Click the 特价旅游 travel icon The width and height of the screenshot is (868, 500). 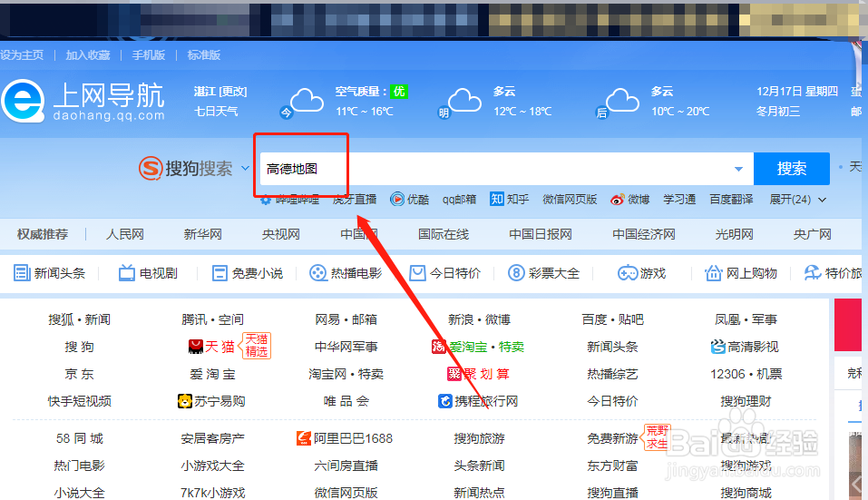(813, 272)
